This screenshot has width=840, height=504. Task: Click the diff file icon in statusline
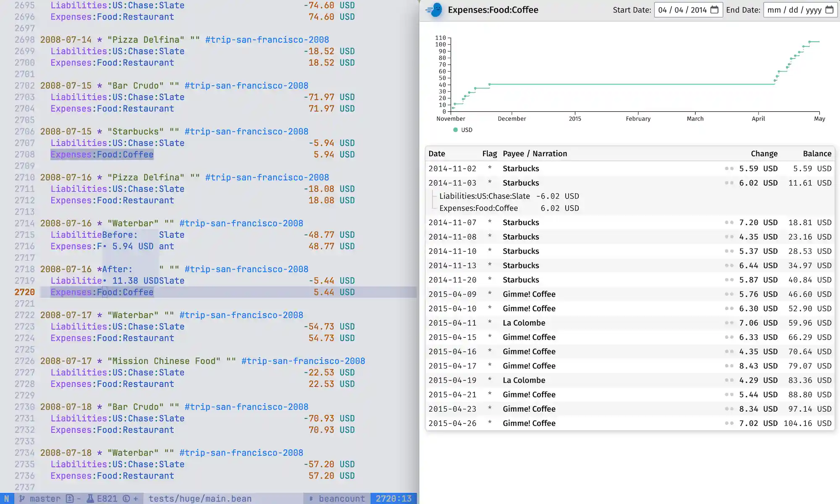click(x=70, y=499)
